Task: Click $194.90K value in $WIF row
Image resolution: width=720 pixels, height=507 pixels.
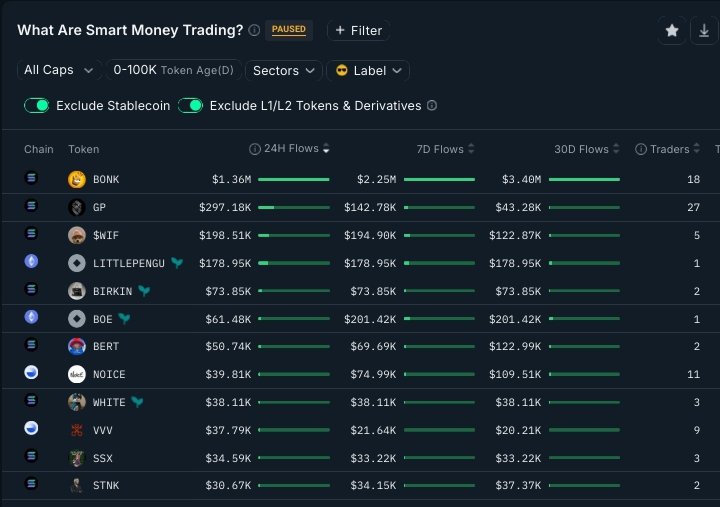Action: click(x=370, y=236)
